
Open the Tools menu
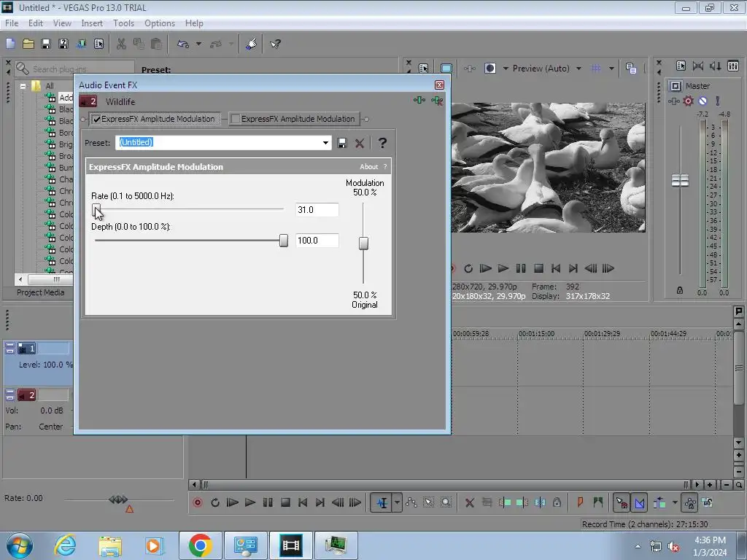coord(123,23)
